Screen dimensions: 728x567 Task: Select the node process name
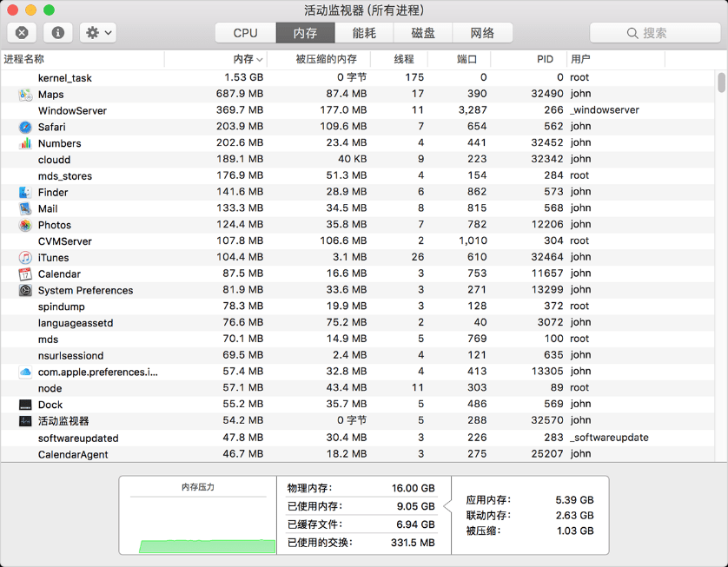(x=50, y=388)
